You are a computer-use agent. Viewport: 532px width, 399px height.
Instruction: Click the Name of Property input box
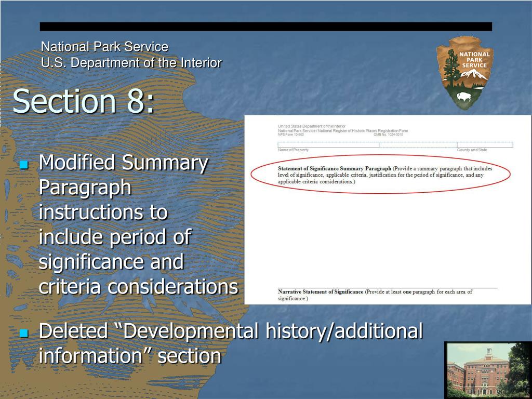coord(328,144)
